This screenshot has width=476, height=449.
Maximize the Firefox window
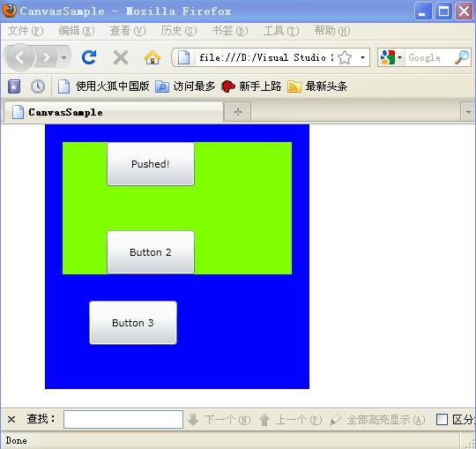click(x=443, y=11)
